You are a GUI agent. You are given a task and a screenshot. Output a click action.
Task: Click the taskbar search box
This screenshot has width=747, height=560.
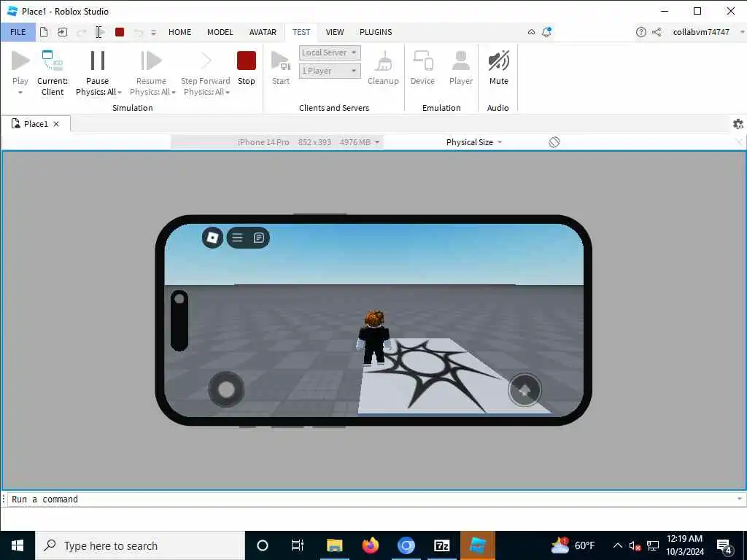[140, 545]
